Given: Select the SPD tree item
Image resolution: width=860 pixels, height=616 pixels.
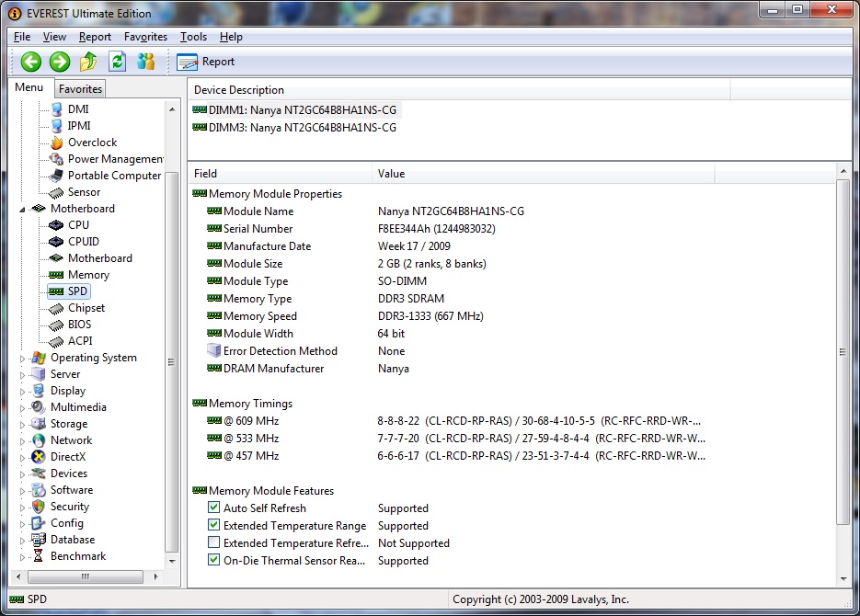Looking at the screenshot, I should point(77,291).
